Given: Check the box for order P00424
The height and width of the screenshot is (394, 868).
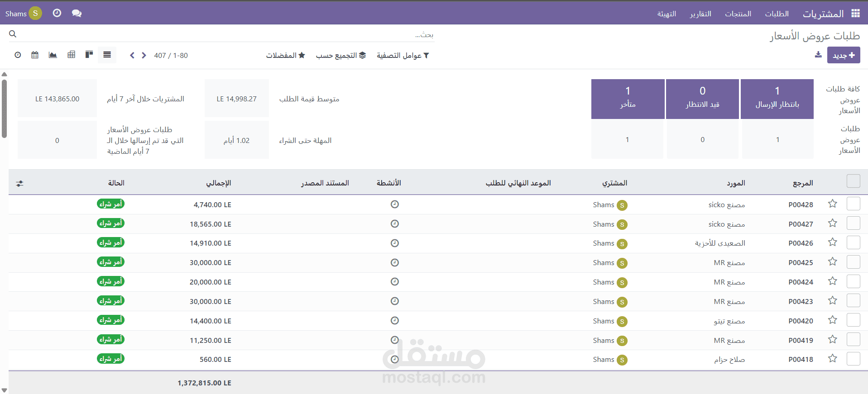Looking at the screenshot, I should click(854, 281).
